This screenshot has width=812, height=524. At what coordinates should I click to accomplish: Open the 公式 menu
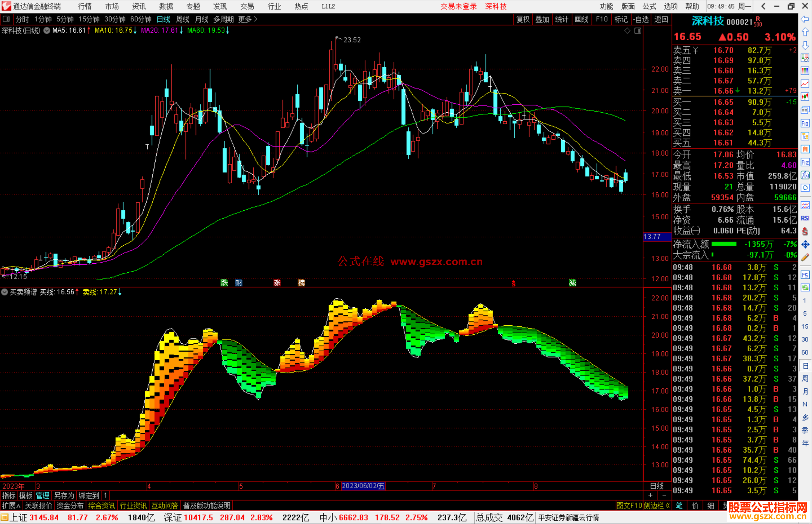649,6
